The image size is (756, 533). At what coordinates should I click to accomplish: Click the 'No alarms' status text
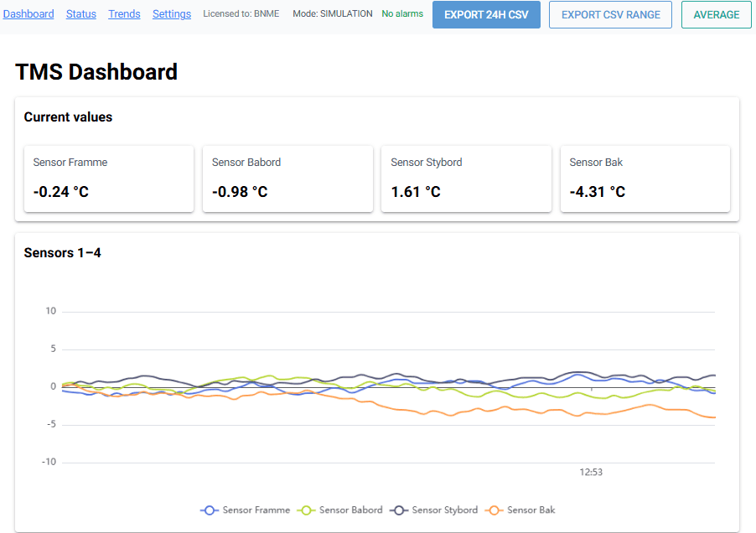point(402,14)
